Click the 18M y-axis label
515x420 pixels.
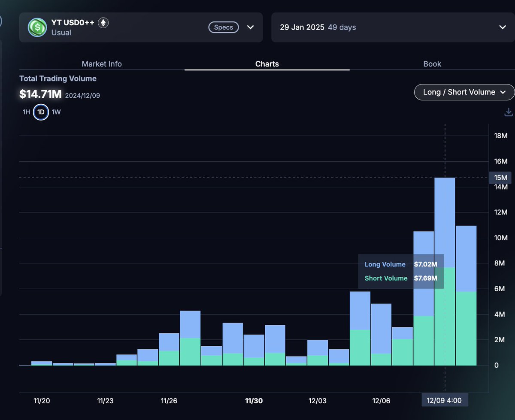501,136
